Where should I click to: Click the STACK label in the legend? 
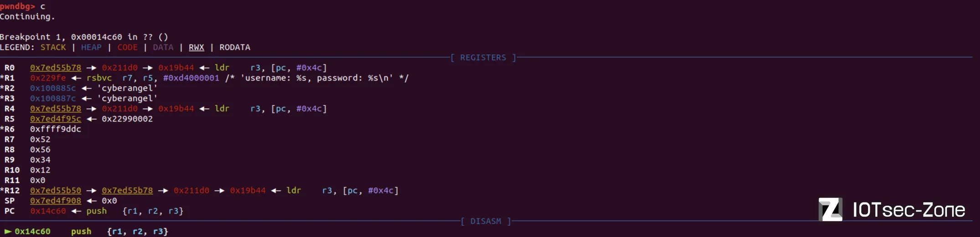pos(53,47)
